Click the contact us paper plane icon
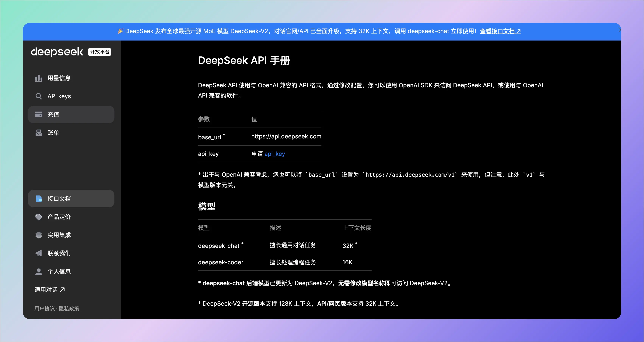 pos(39,253)
